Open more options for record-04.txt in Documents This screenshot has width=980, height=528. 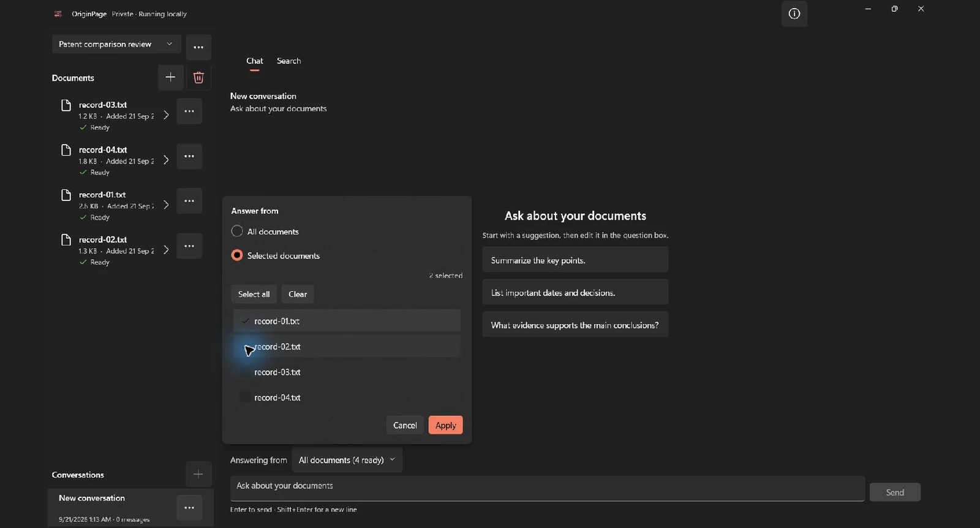[189, 156]
